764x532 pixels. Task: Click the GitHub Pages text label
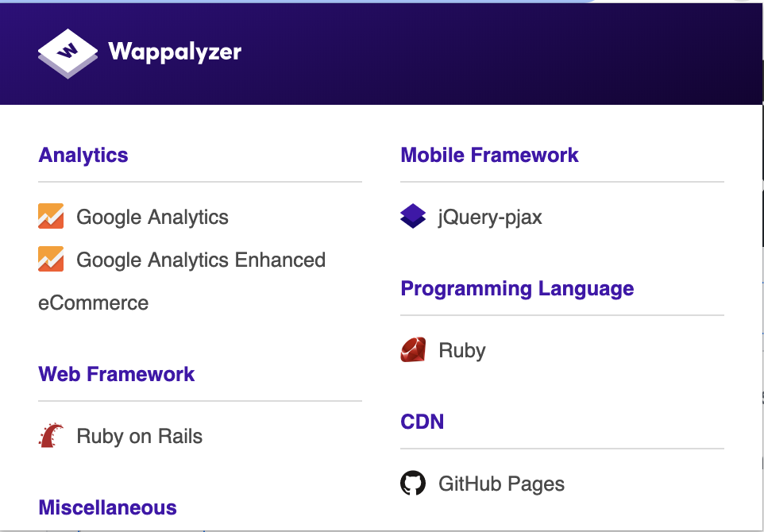(500, 483)
